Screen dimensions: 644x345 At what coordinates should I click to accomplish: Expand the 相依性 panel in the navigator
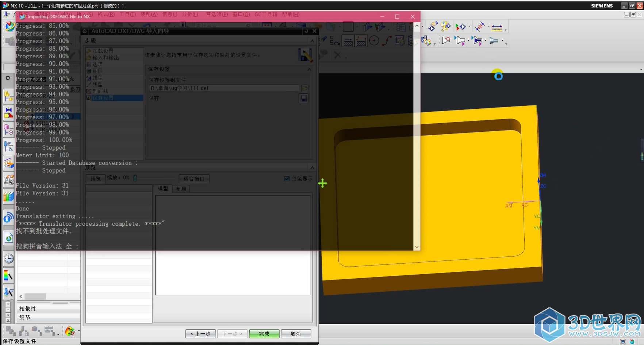(49, 309)
